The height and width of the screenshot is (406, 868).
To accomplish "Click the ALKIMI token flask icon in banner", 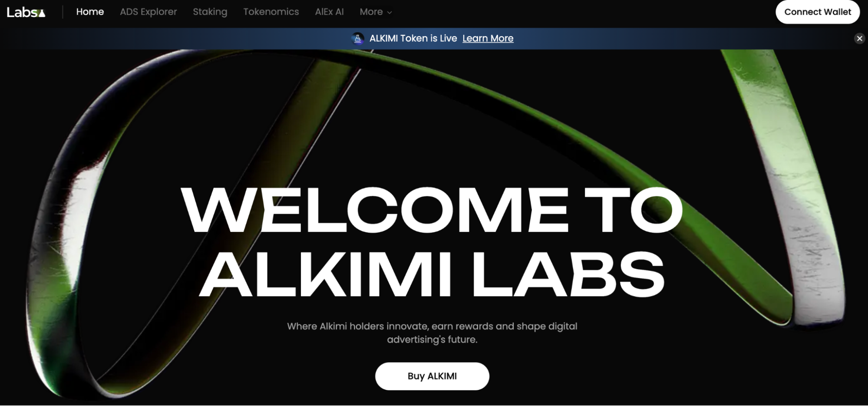I will point(357,39).
